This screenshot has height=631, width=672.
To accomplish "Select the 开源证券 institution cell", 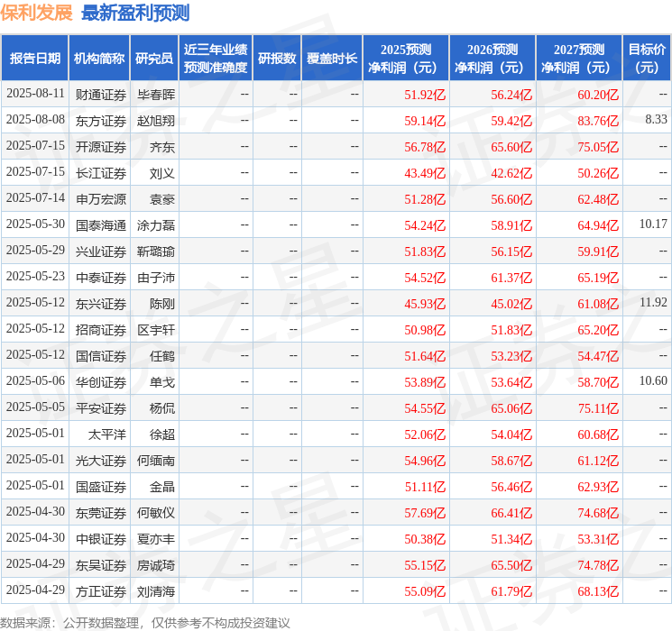I will tap(101, 147).
